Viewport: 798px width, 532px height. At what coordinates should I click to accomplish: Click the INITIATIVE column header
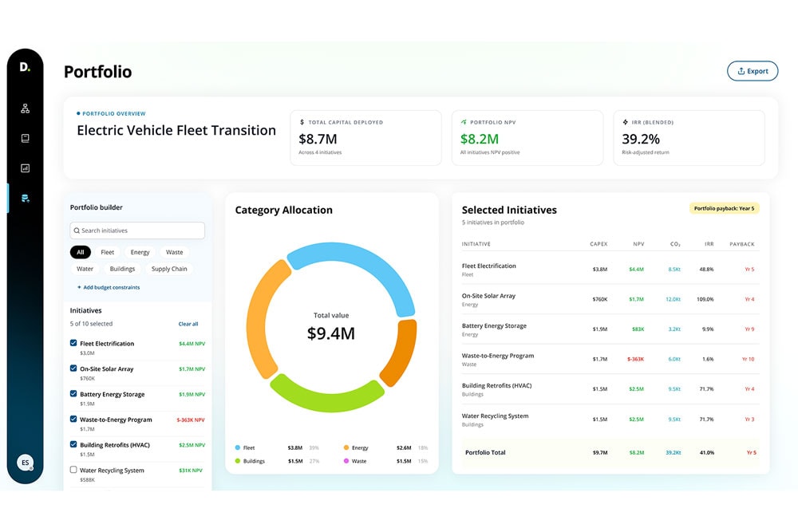(x=476, y=244)
